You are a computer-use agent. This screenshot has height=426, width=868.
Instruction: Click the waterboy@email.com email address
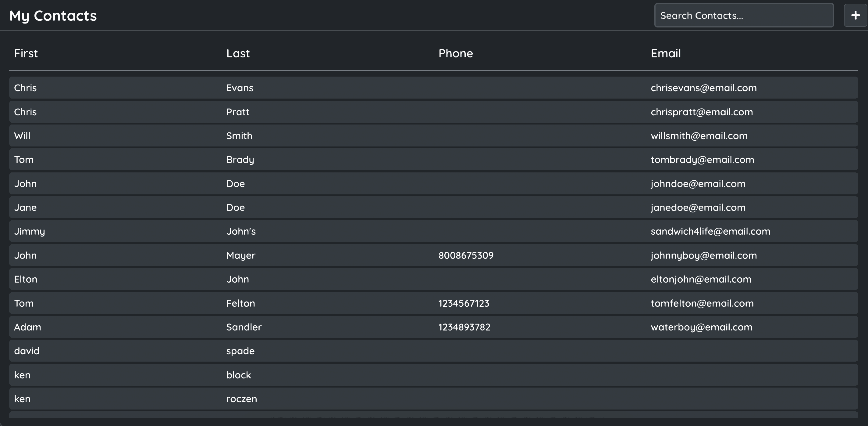click(x=701, y=327)
